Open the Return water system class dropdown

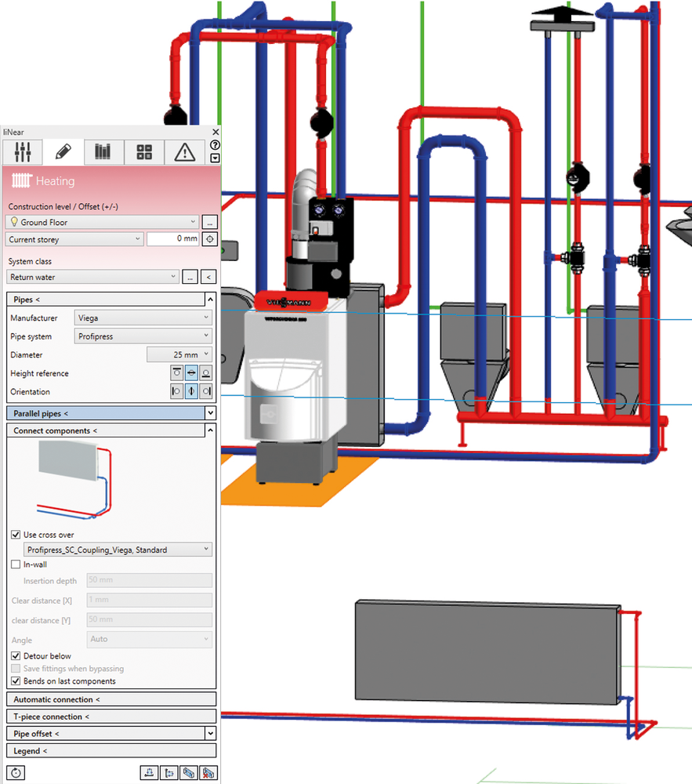coord(93,277)
